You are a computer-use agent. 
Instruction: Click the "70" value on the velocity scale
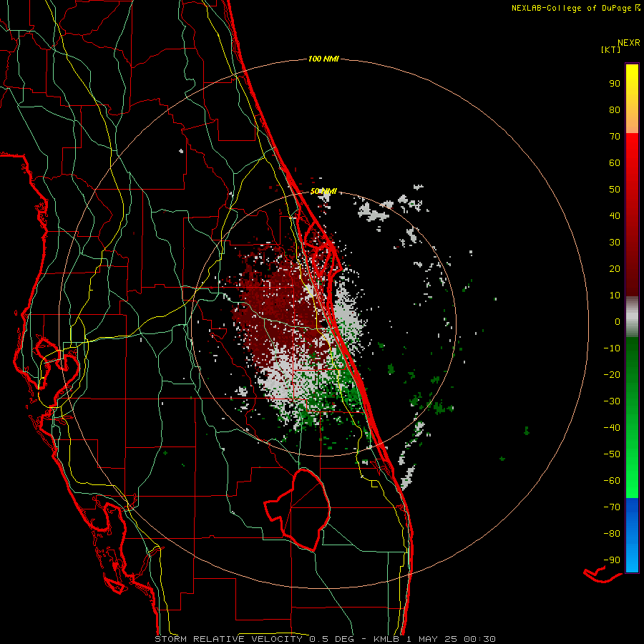pyautogui.click(x=615, y=137)
